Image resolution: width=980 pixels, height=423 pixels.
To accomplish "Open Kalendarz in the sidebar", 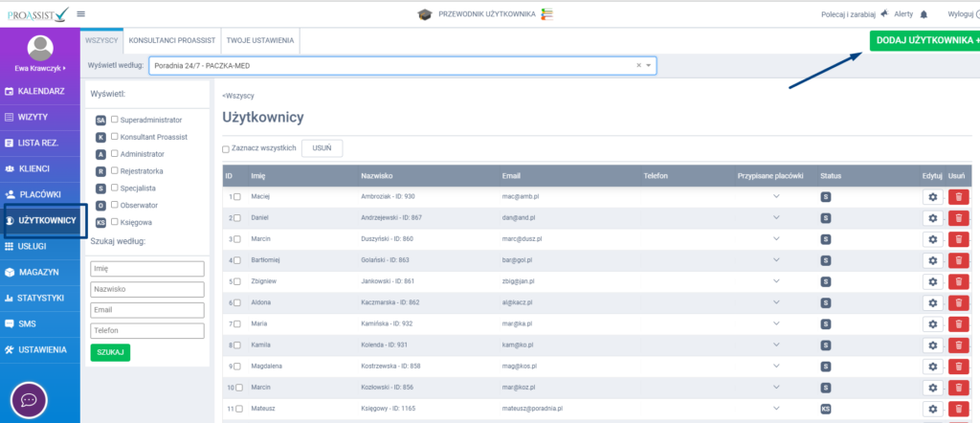I will tap(40, 91).
